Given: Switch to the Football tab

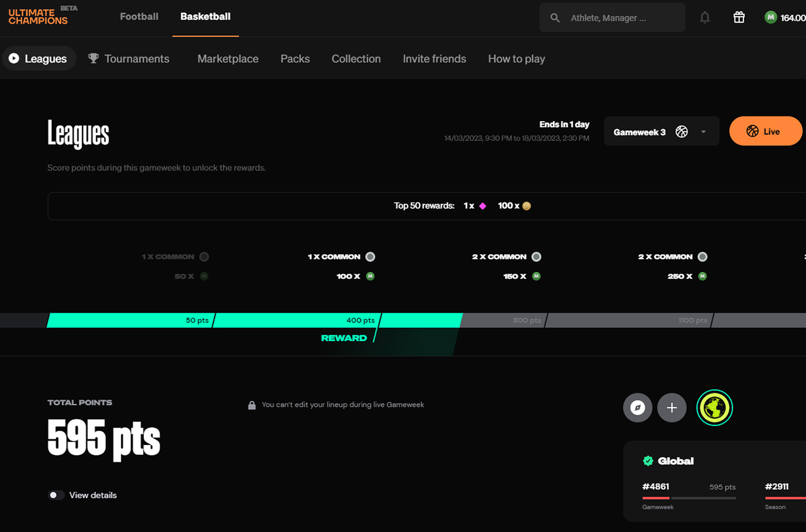Looking at the screenshot, I should [139, 17].
